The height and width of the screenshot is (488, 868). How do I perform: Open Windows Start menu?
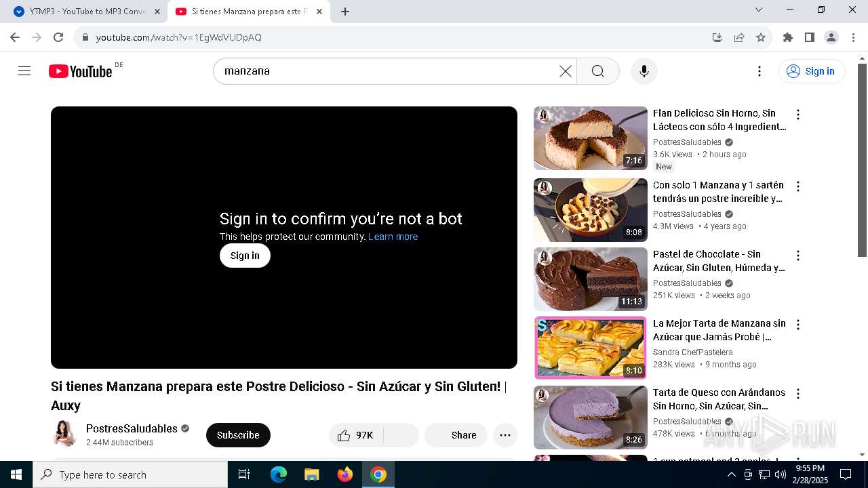coord(16,474)
